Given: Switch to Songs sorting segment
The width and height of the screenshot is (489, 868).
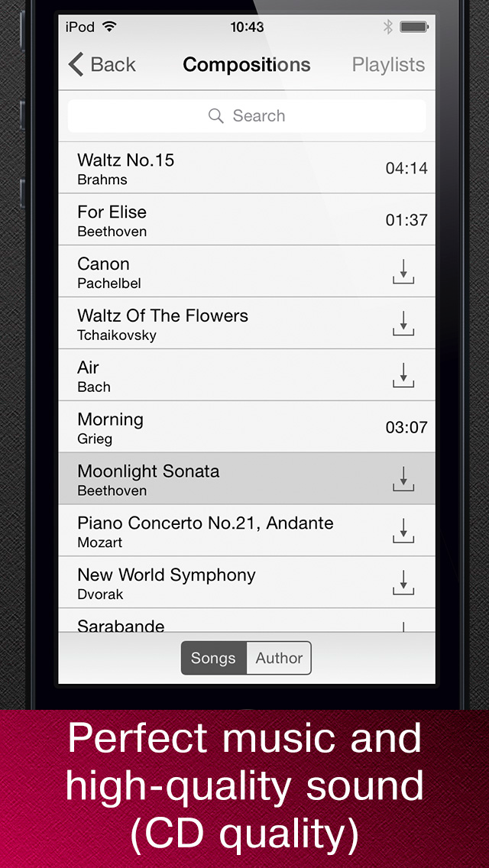Looking at the screenshot, I should click(x=213, y=658).
